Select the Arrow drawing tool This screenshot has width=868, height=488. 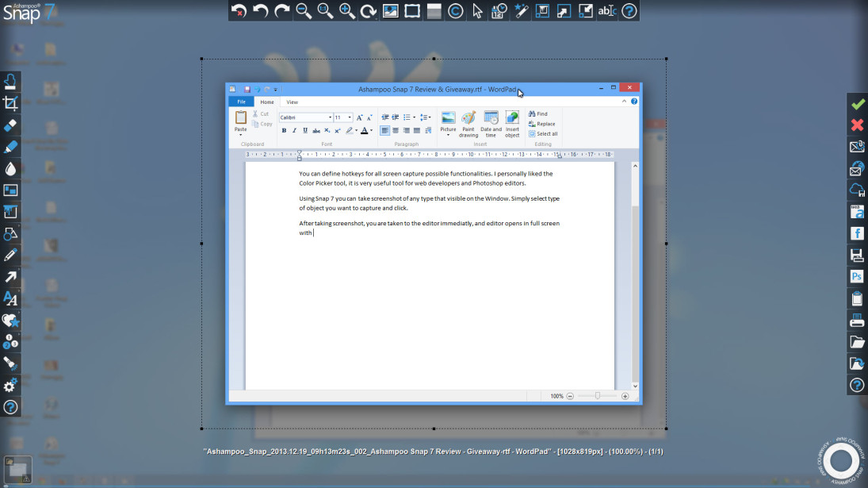10,277
